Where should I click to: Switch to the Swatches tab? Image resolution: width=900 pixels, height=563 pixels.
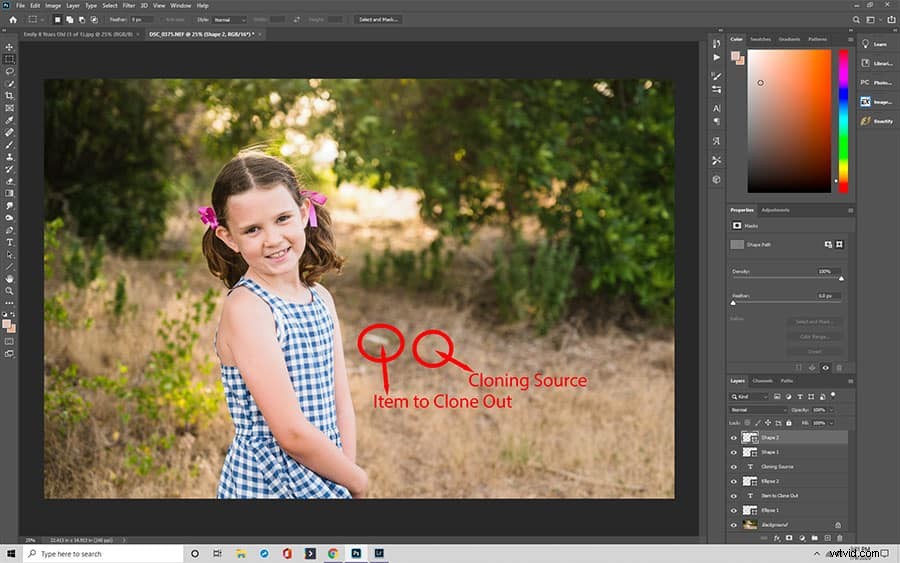(761, 39)
